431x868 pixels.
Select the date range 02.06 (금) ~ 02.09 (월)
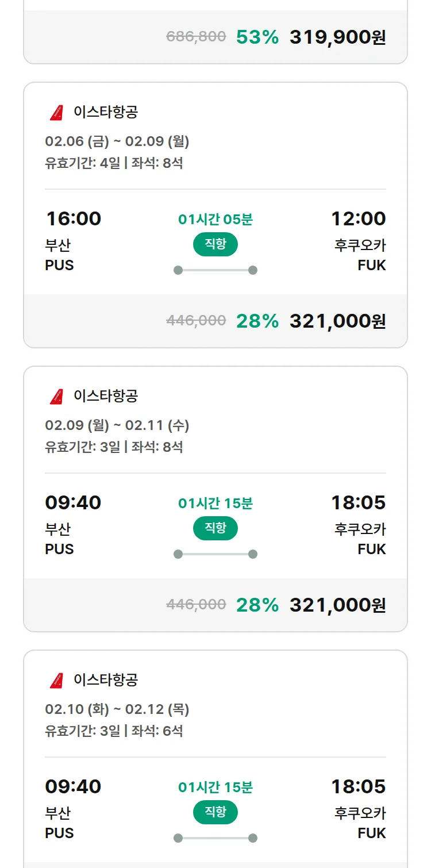[117, 141]
